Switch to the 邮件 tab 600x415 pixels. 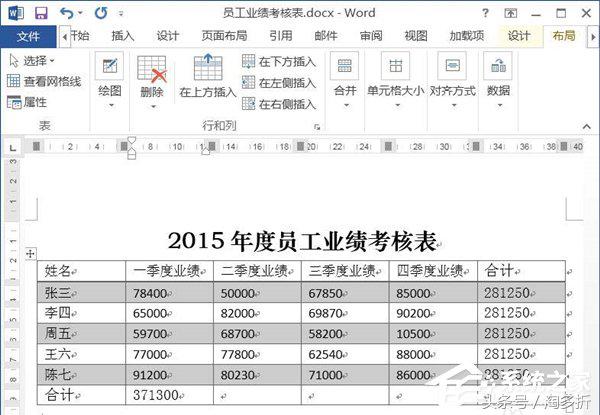click(x=326, y=36)
